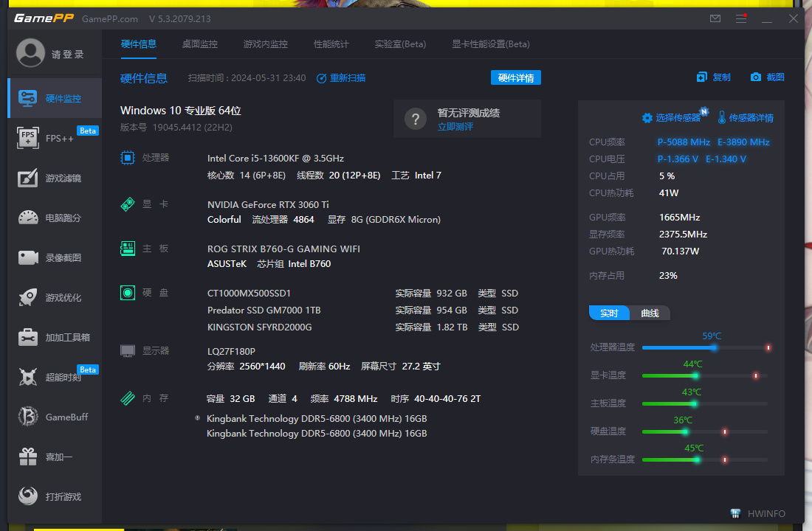Select the 实验室(Beta) tab
The height and width of the screenshot is (531, 812).
click(400, 44)
